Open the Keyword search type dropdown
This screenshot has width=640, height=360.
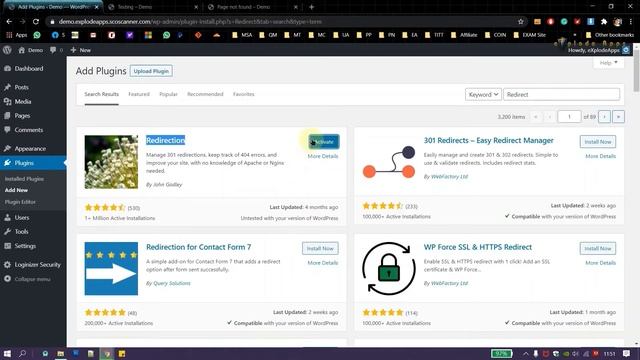[x=483, y=94]
